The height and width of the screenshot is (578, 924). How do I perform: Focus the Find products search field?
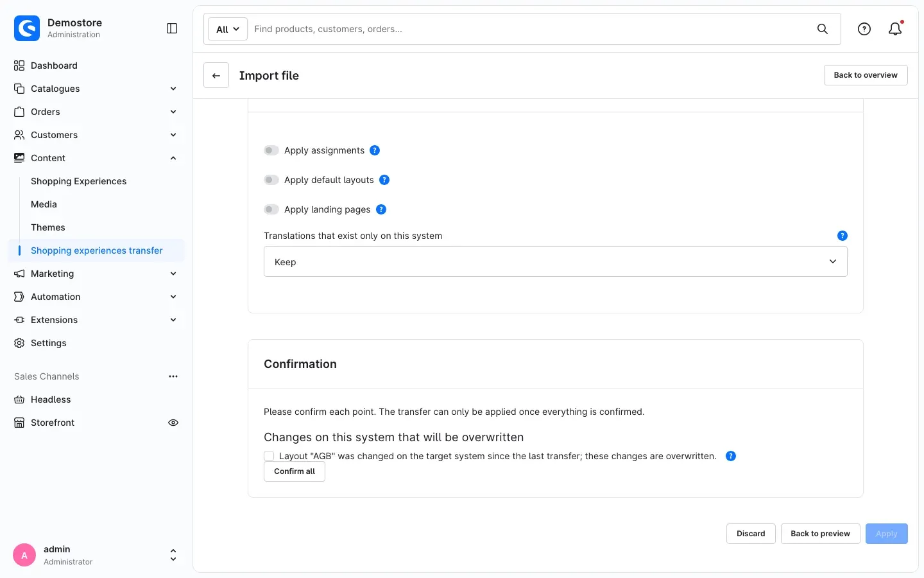tap(529, 29)
